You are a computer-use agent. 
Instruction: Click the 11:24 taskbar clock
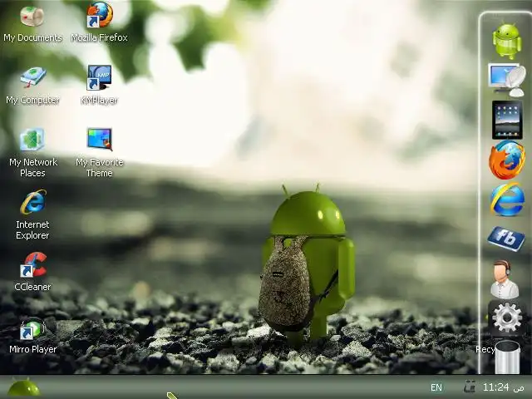[x=495, y=387]
